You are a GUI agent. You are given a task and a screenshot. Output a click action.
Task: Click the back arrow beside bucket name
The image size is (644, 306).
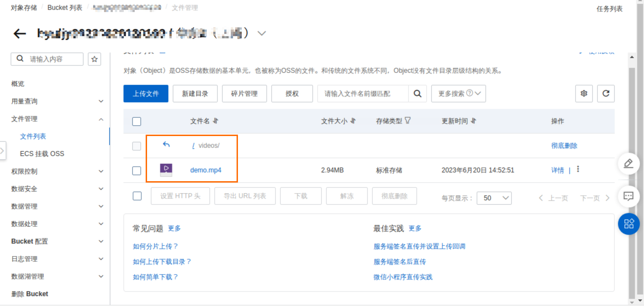point(20,34)
